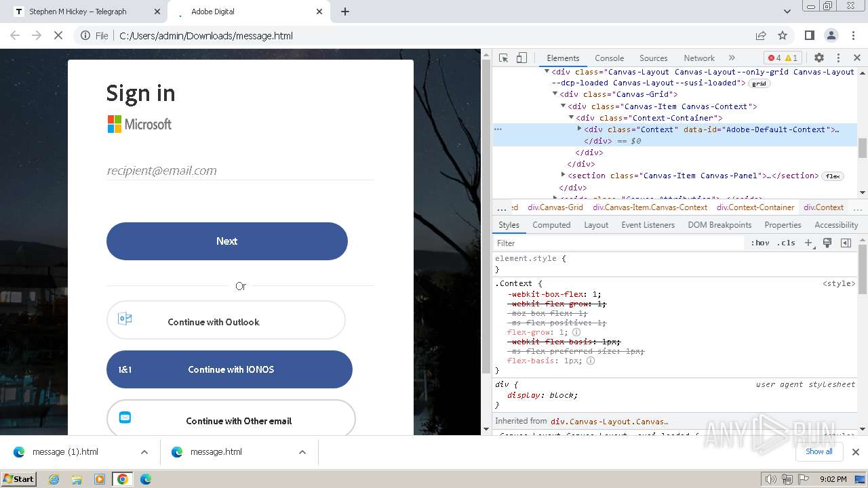Open the Computed styles tab
The width and height of the screenshot is (868, 488).
(x=551, y=225)
